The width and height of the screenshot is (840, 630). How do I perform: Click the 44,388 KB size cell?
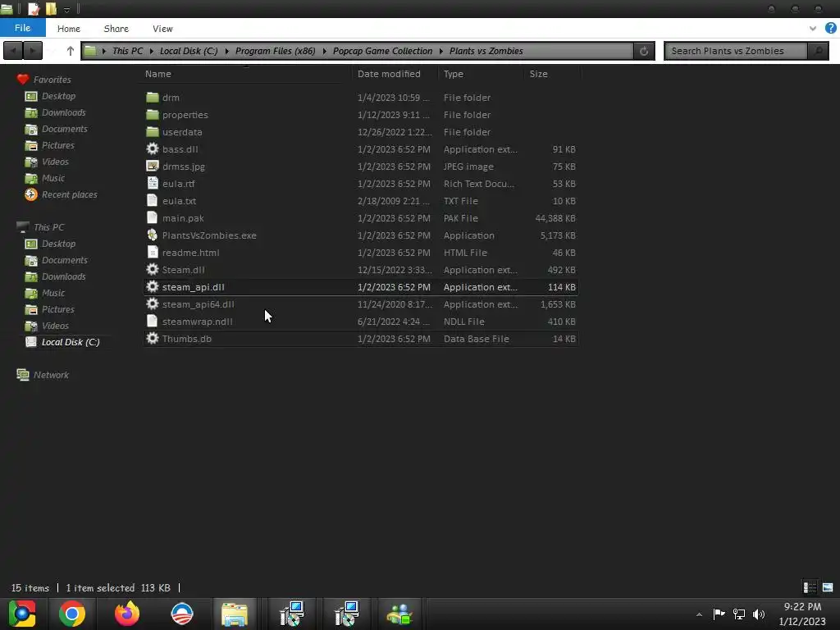point(555,218)
